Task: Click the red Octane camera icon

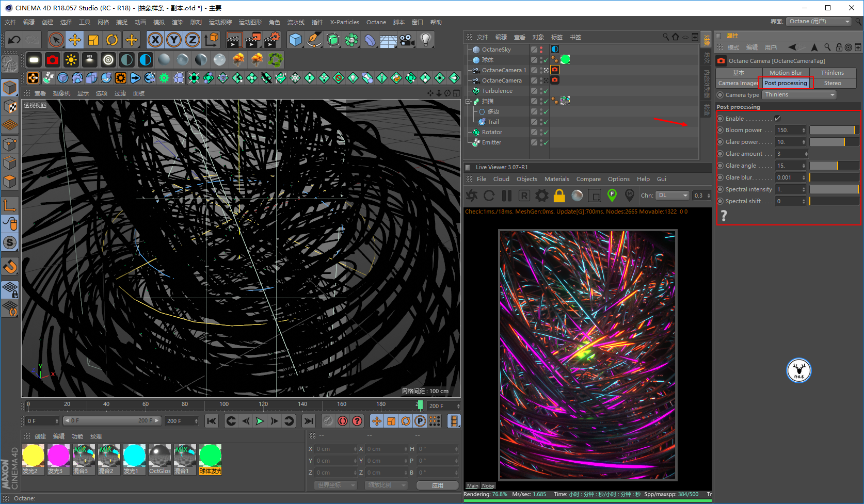Action: coord(53,60)
